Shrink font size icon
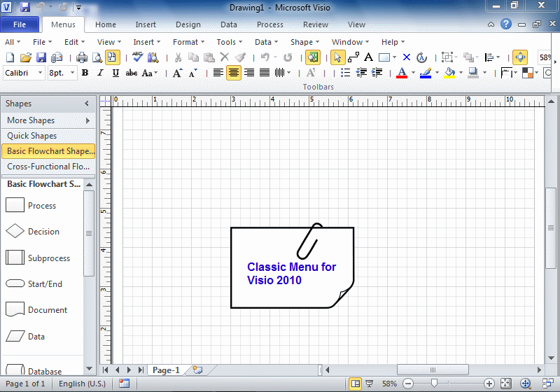Viewport: 560px width, 392px height. pyautogui.click(x=193, y=73)
